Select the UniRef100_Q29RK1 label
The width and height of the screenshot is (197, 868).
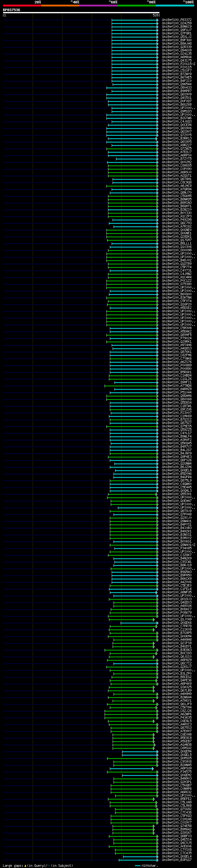176,342
